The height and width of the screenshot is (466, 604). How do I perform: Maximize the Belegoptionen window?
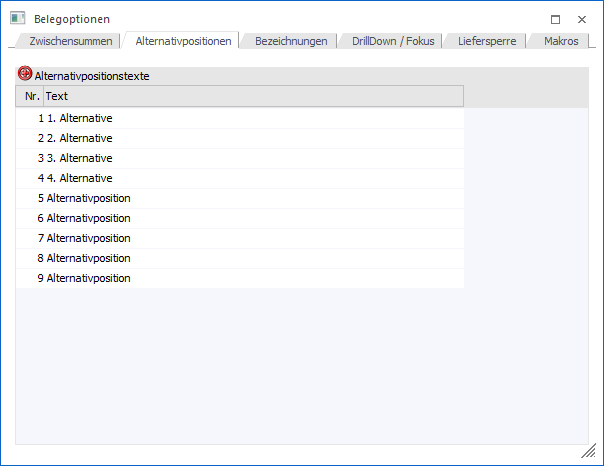point(555,19)
